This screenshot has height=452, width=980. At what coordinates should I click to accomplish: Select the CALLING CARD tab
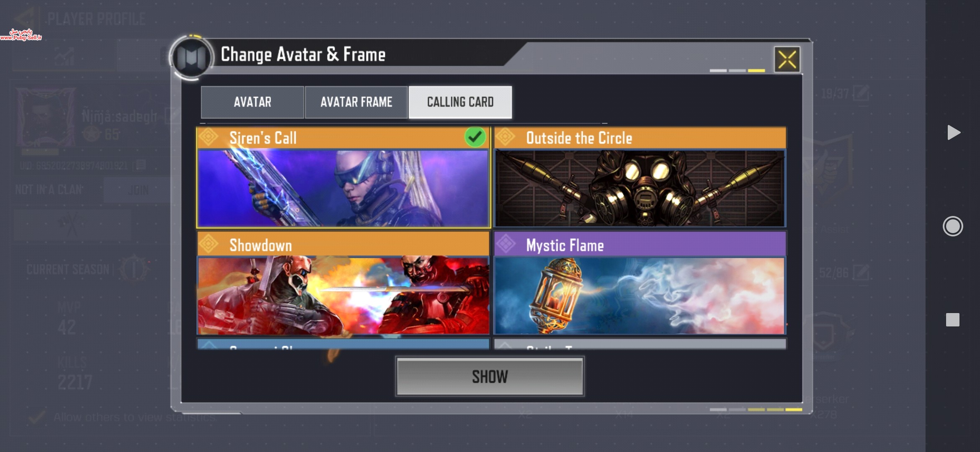click(x=460, y=102)
